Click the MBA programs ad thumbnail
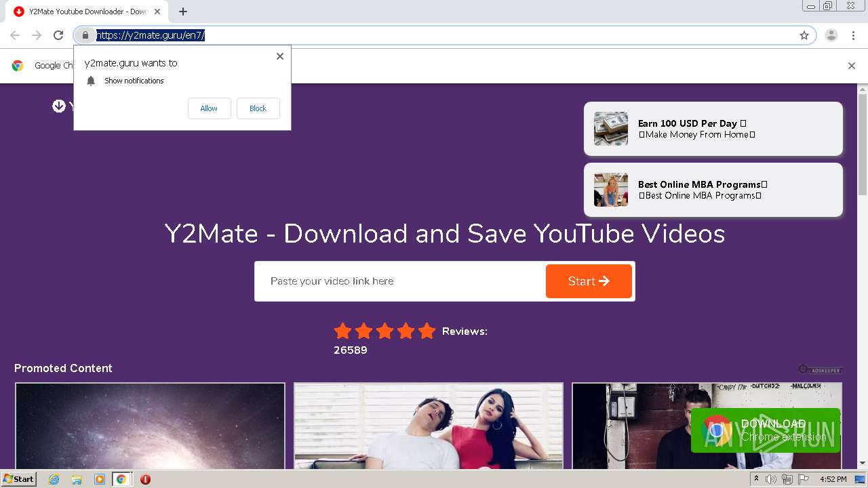868x488 pixels. (611, 190)
